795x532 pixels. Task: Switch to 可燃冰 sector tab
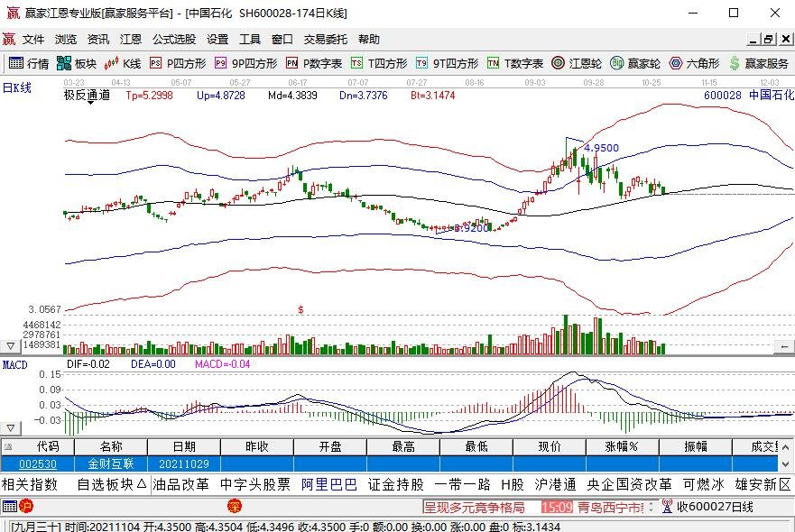(x=703, y=484)
